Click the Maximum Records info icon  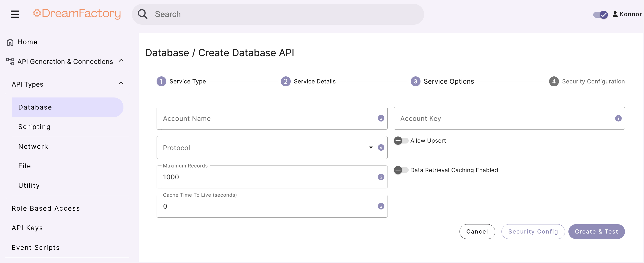pyautogui.click(x=381, y=177)
